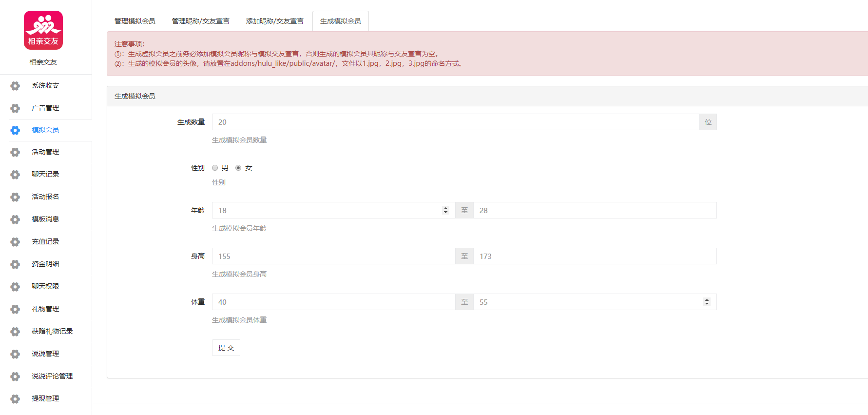Open 广告管理 in the sidebar
Viewport: 868px width, 415px height.
(46, 108)
